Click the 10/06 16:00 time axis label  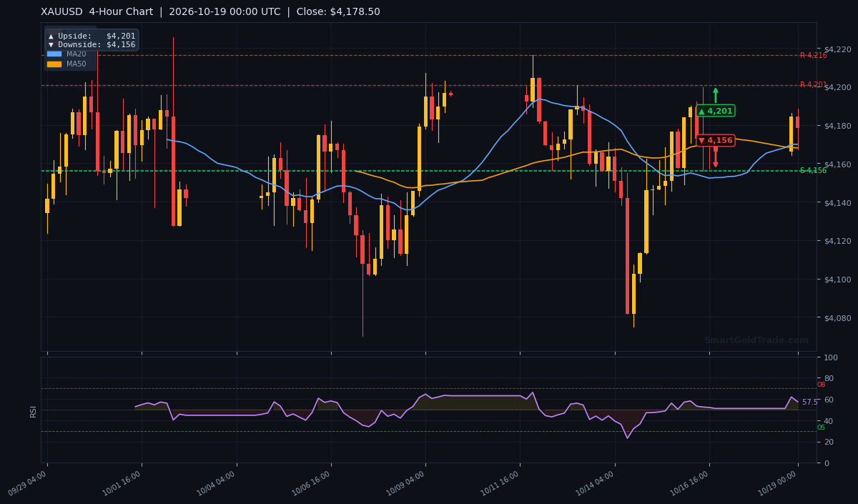click(311, 483)
